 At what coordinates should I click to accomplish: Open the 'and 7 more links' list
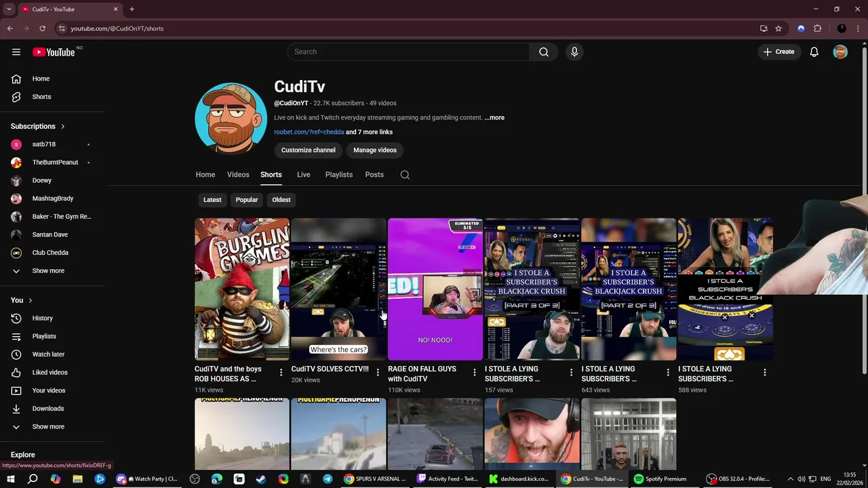coord(369,132)
